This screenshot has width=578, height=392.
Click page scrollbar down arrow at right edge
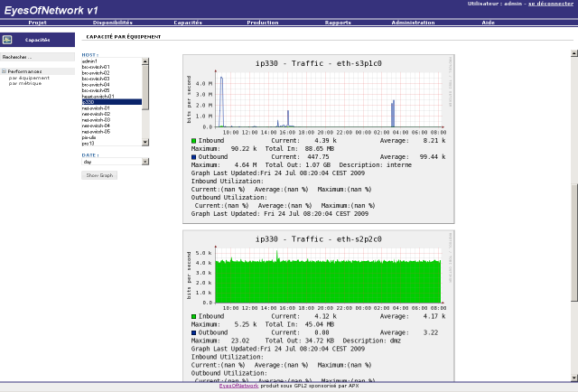point(574,378)
